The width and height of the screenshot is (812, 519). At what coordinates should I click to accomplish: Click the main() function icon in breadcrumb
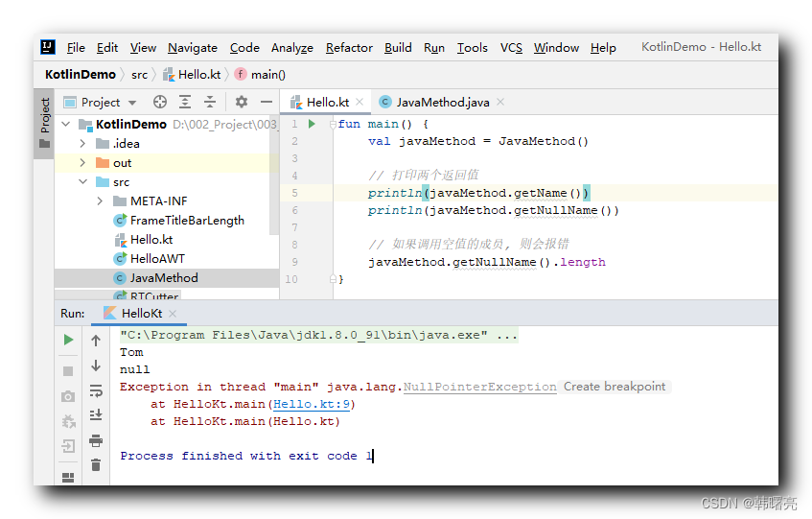[x=241, y=74]
